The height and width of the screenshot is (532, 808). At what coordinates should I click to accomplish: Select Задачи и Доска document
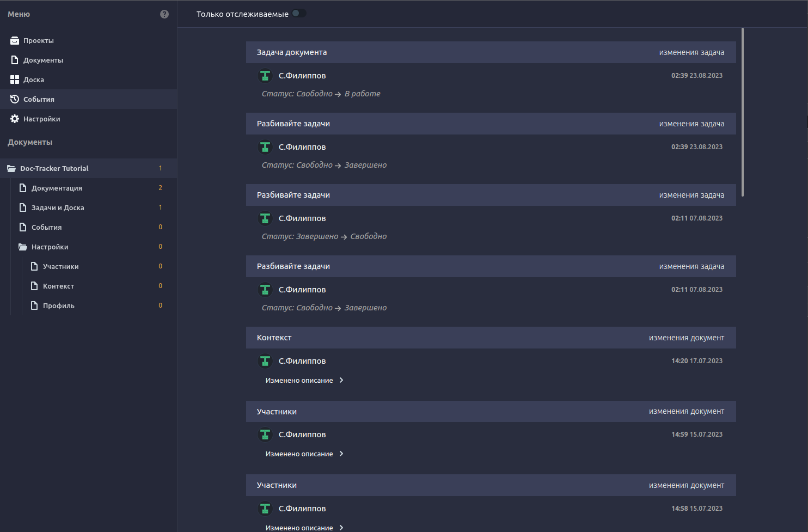[x=58, y=208]
